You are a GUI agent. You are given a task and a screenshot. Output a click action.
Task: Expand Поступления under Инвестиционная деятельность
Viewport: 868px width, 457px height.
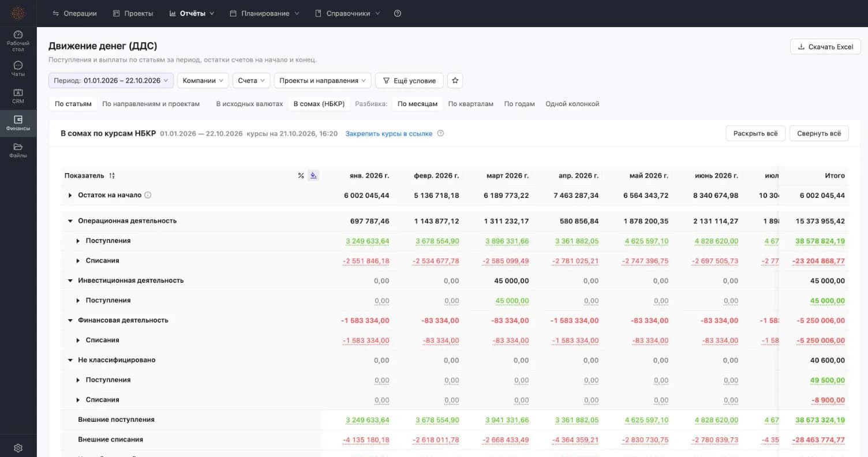[78, 301]
